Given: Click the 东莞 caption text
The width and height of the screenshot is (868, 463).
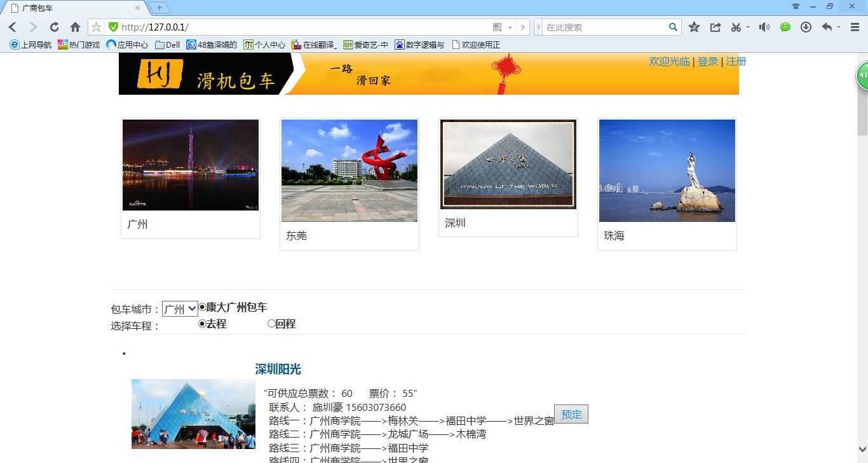Looking at the screenshot, I should [296, 235].
